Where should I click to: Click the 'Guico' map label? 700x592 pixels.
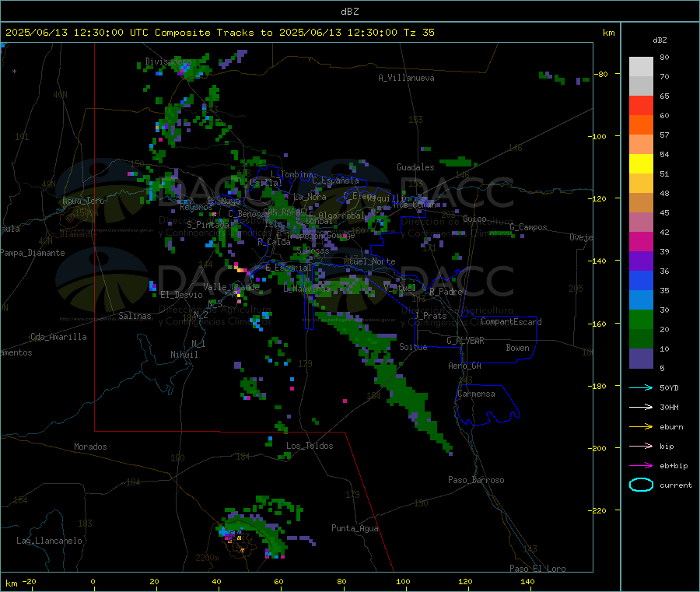(x=474, y=219)
